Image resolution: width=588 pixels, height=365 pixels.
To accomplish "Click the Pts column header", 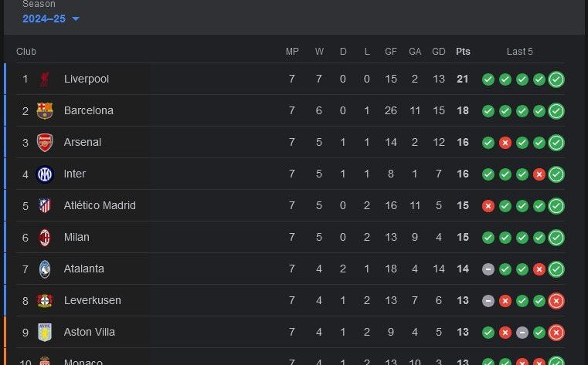I will (463, 52).
